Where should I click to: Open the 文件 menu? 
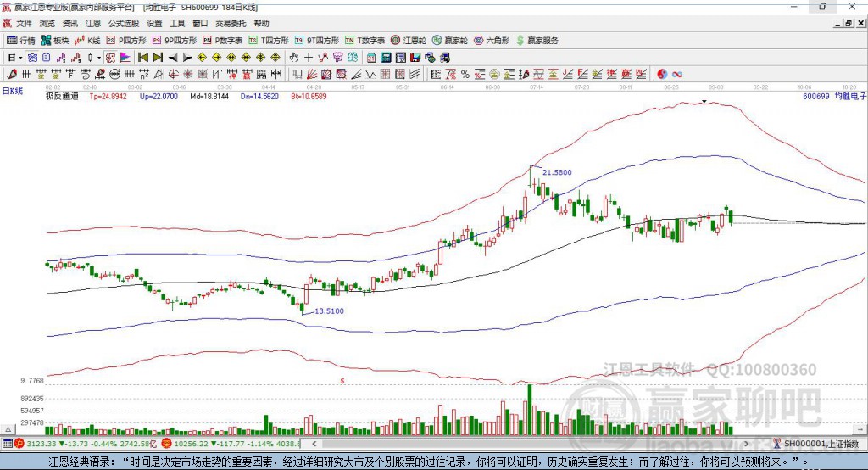tap(25, 23)
